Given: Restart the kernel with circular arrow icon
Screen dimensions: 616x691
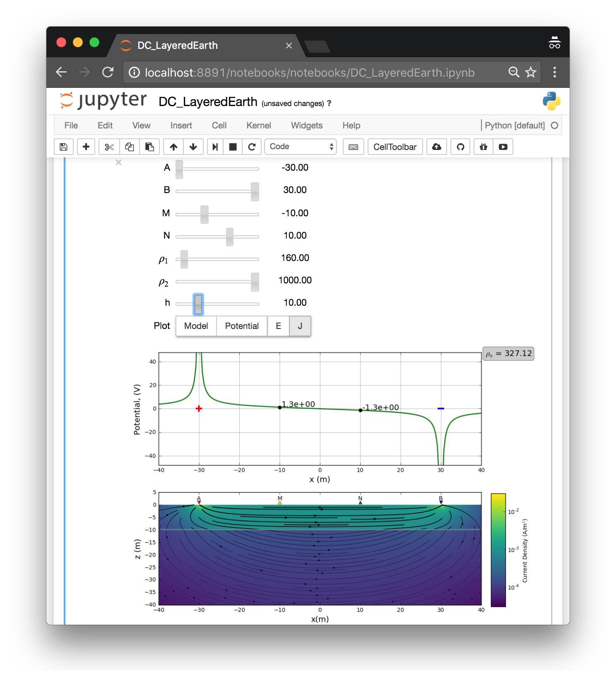Looking at the screenshot, I should [252, 147].
